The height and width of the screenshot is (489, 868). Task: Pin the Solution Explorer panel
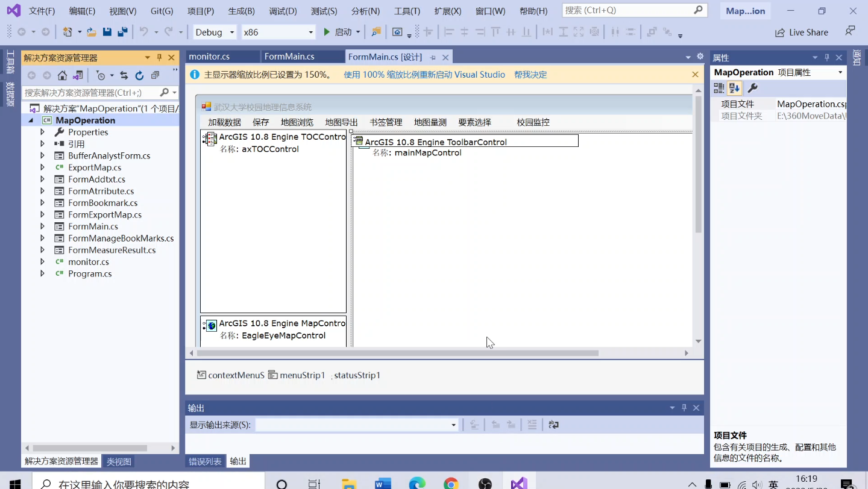pyautogui.click(x=159, y=58)
